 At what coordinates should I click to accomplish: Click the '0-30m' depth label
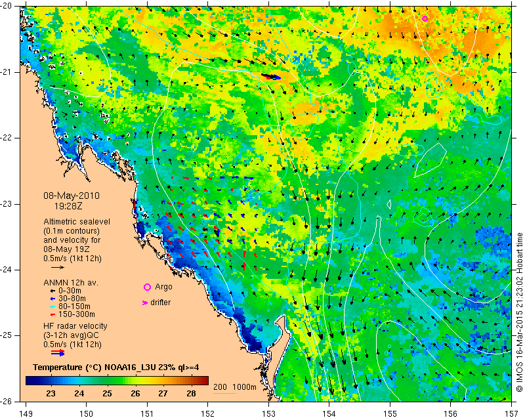click(70, 291)
